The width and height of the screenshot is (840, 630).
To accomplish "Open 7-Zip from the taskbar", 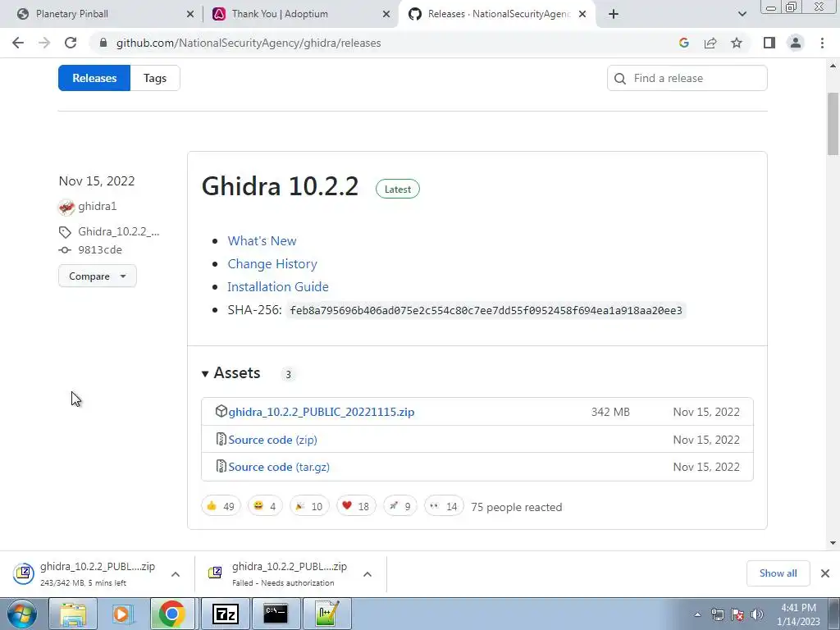I will click(226, 614).
